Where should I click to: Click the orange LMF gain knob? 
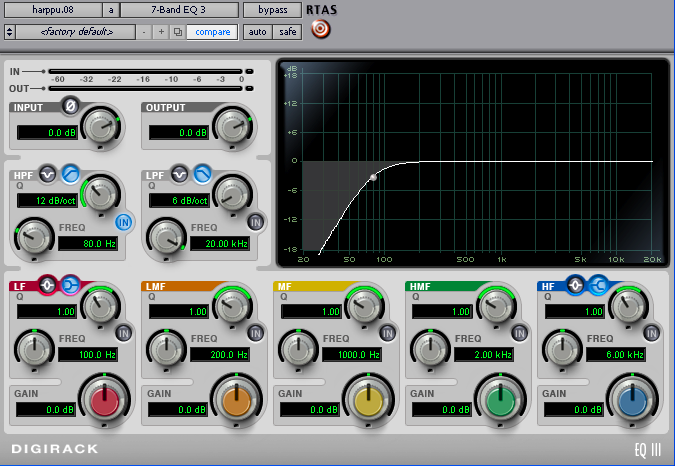click(236, 400)
